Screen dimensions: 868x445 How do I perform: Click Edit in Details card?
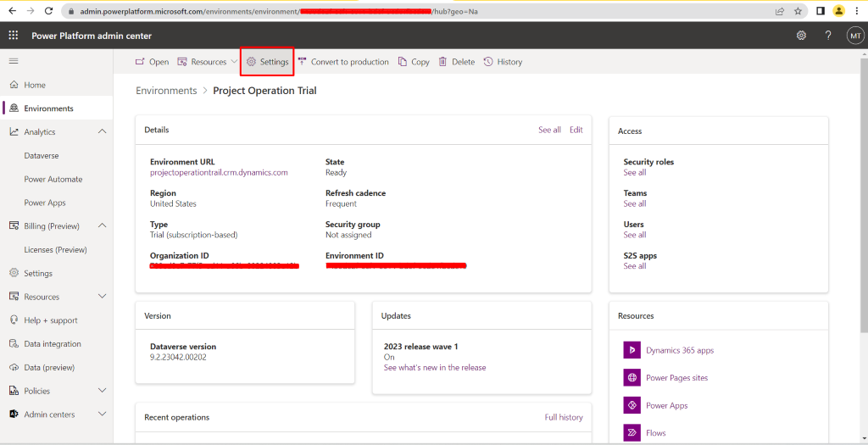576,130
